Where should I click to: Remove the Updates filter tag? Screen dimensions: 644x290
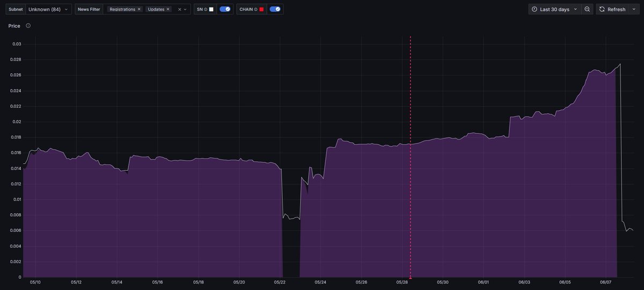click(x=168, y=9)
